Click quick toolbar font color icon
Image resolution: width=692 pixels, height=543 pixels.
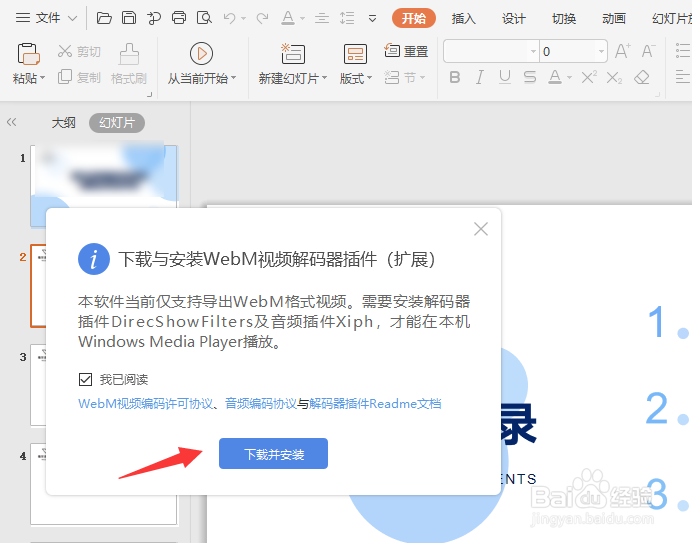point(288,18)
